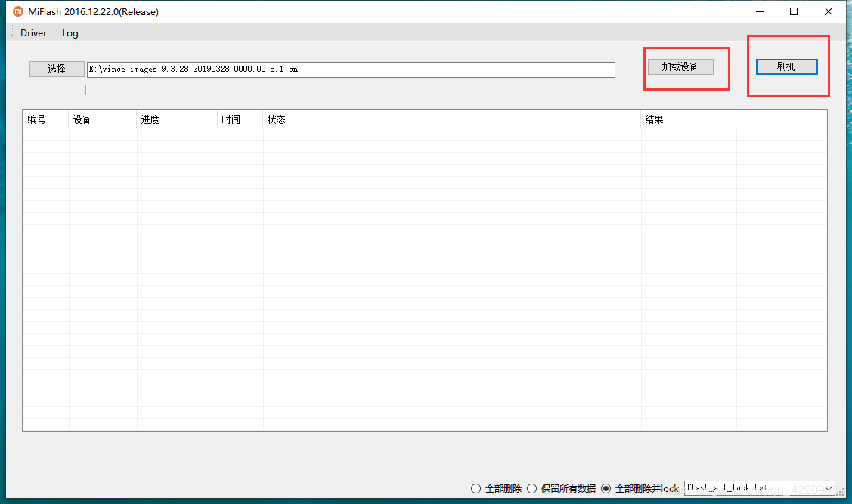Click the 状态 column header

coord(452,119)
